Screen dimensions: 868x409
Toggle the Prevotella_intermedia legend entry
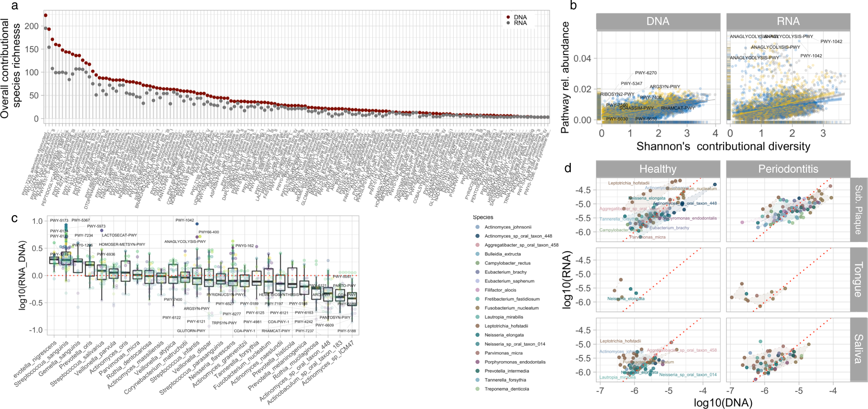point(477,371)
